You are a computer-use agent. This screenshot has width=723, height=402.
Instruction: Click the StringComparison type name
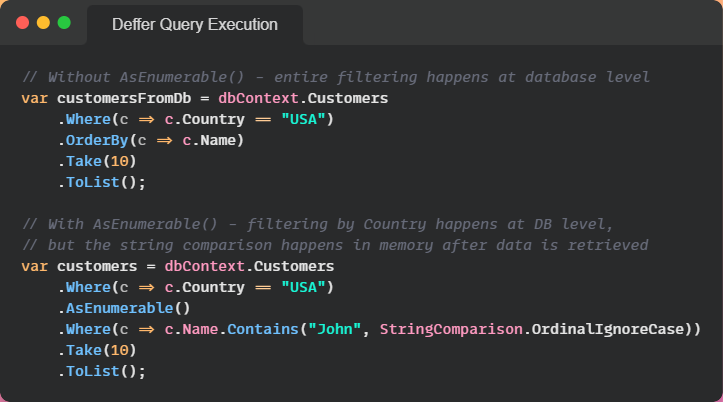[451, 329]
